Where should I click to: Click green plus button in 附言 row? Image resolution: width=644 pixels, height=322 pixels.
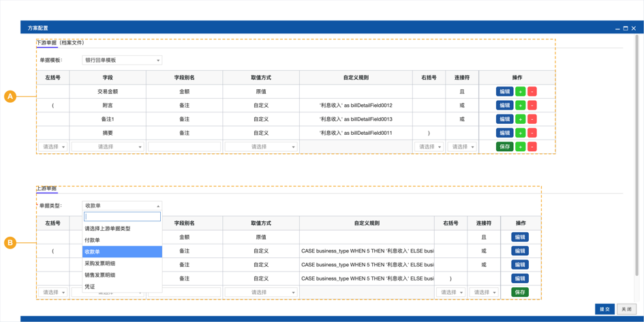tap(521, 106)
